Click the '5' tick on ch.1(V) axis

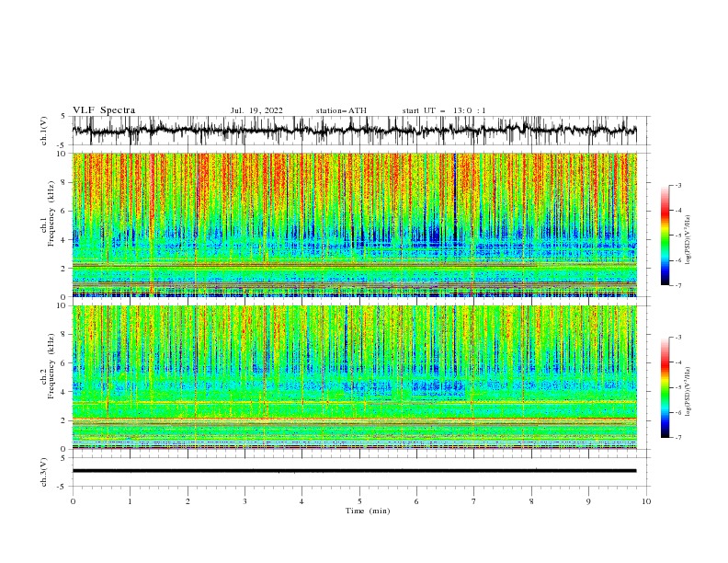pos(63,116)
